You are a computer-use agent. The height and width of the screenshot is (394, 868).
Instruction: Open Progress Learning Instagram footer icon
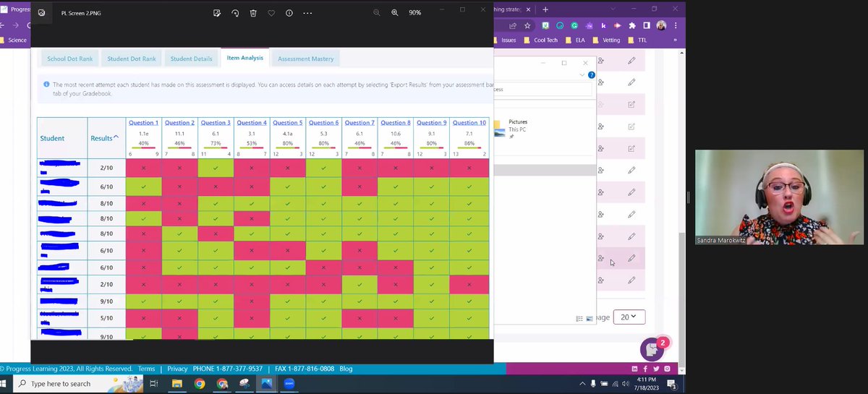coord(667,369)
